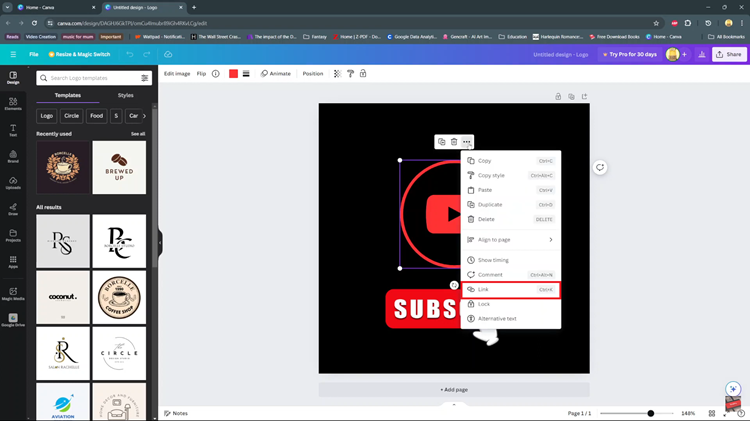Viewport: 750px width, 421px height.
Task: Select Copy style from the context menu
Action: click(x=511, y=176)
